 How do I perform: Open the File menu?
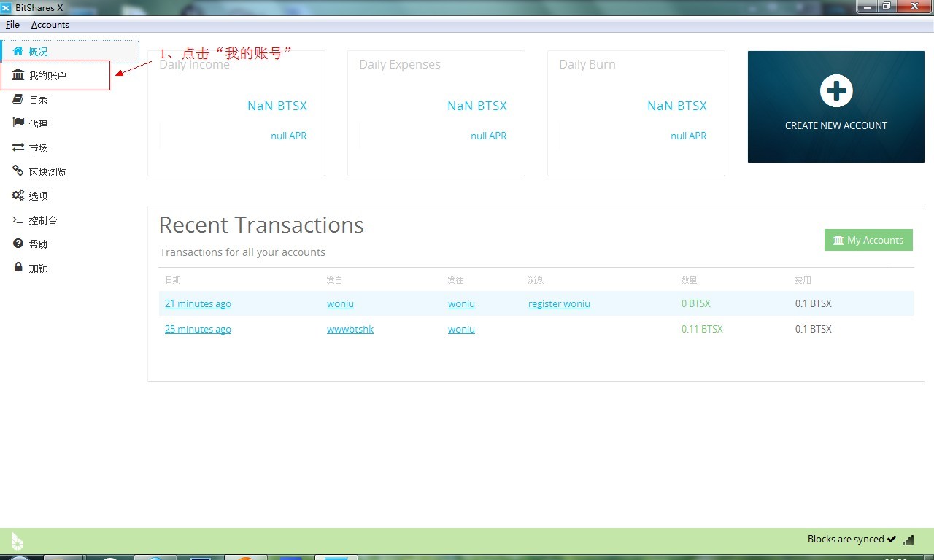tap(12, 25)
